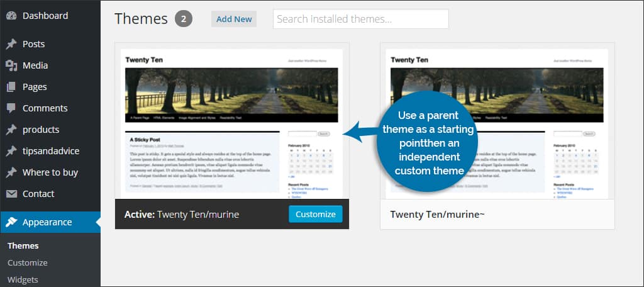This screenshot has width=644, height=287.
Task: Click the Add New theme button
Action: pyautogui.click(x=234, y=19)
